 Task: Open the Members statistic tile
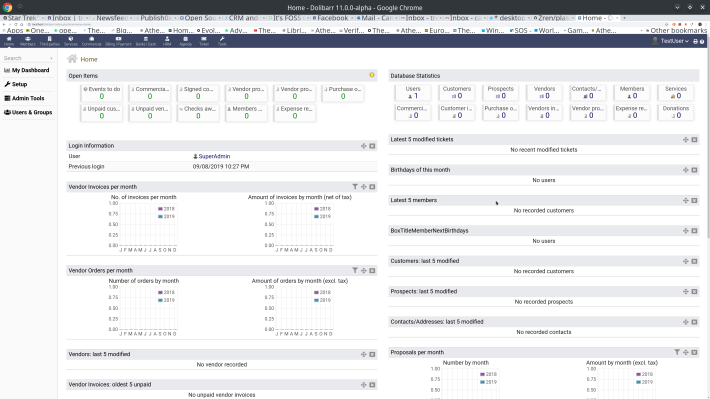click(632, 92)
